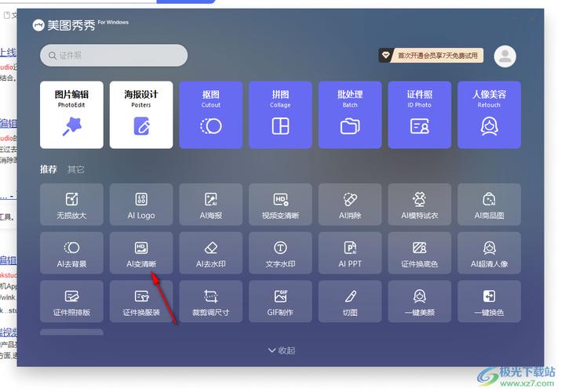Viewport: 561px width, 392px height.
Task: Open the 一键美颜 tool
Action: pos(419,302)
